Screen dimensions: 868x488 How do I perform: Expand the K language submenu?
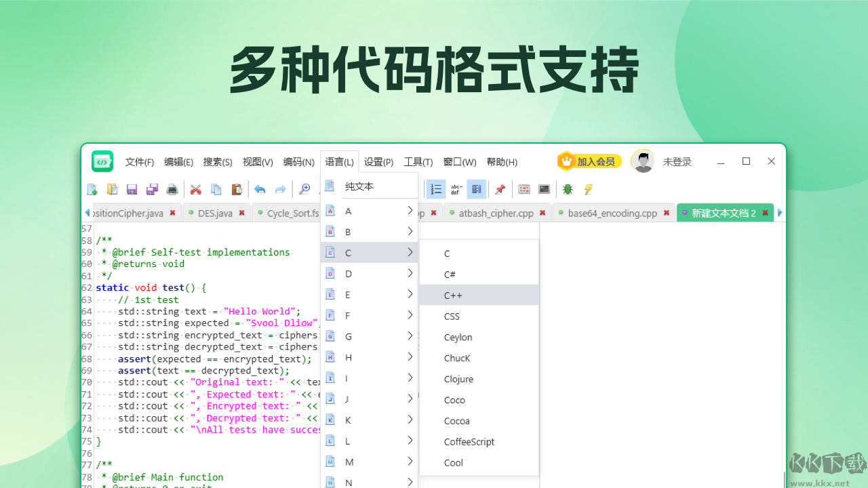tap(369, 420)
